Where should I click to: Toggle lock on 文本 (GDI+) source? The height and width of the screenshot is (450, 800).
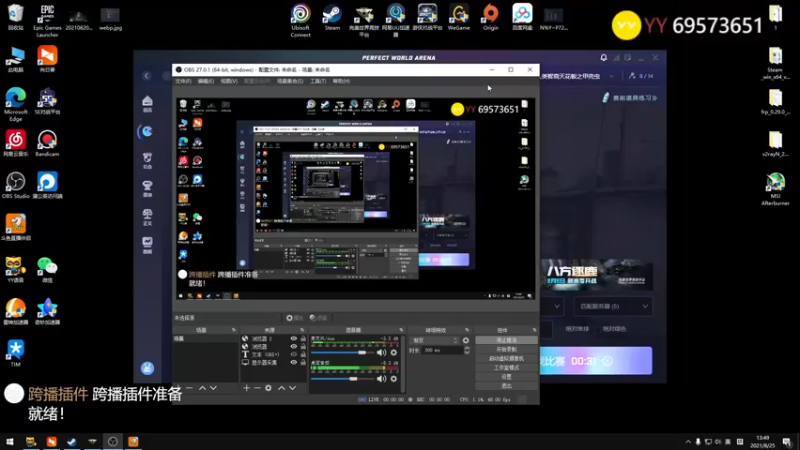tap(303, 355)
